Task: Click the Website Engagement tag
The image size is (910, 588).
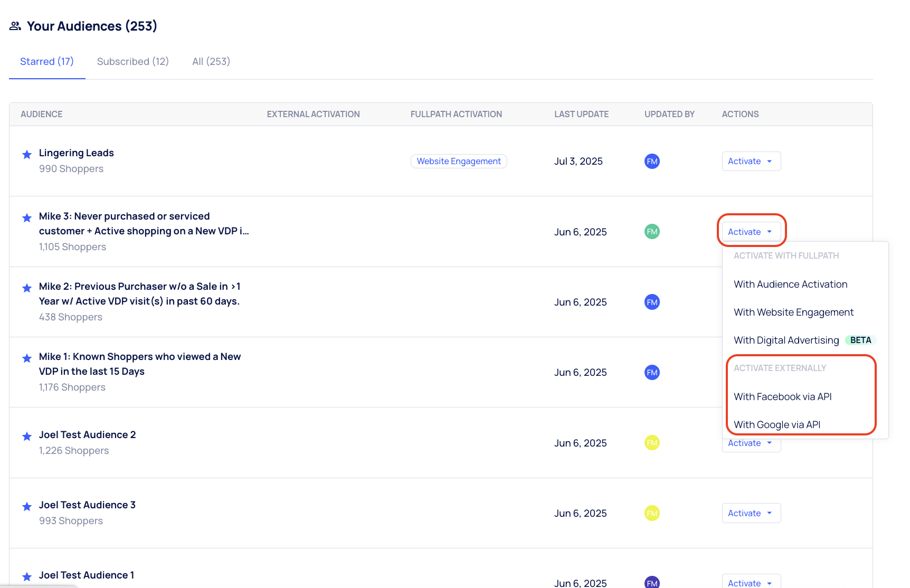Action: click(x=459, y=162)
